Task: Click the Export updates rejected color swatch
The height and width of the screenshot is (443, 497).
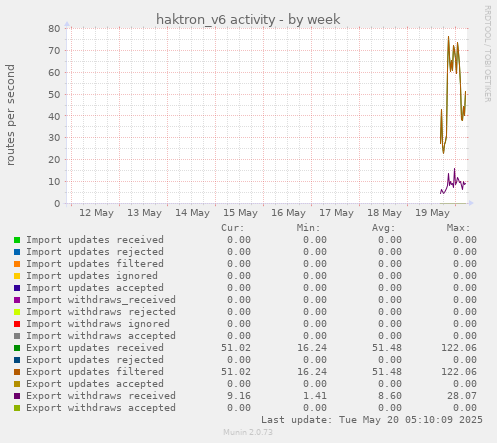Action: coord(17,360)
